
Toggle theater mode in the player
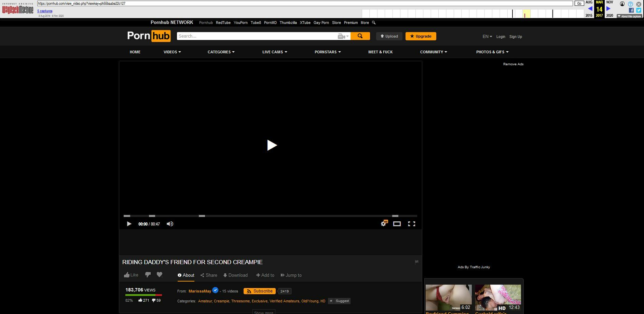coord(397,224)
